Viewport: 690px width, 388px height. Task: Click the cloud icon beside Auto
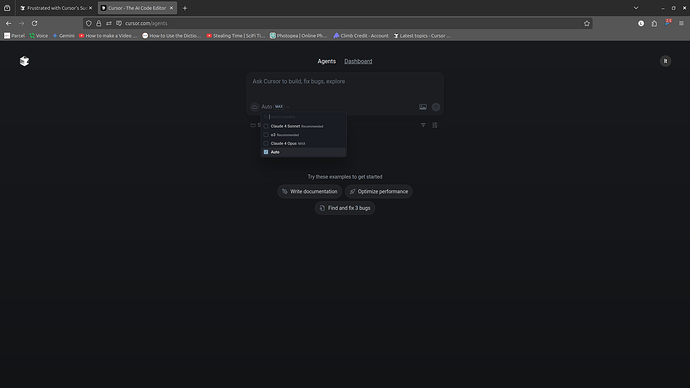[x=254, y=107]
